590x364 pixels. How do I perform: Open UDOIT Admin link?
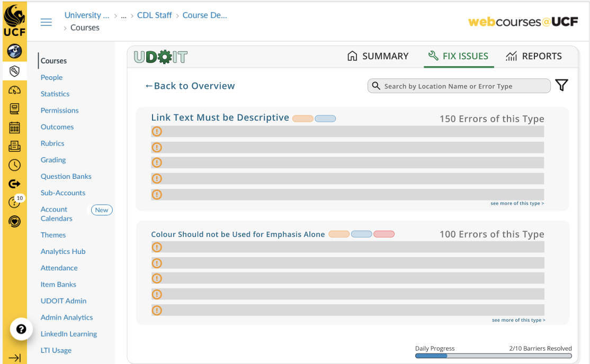pos(63,301)
